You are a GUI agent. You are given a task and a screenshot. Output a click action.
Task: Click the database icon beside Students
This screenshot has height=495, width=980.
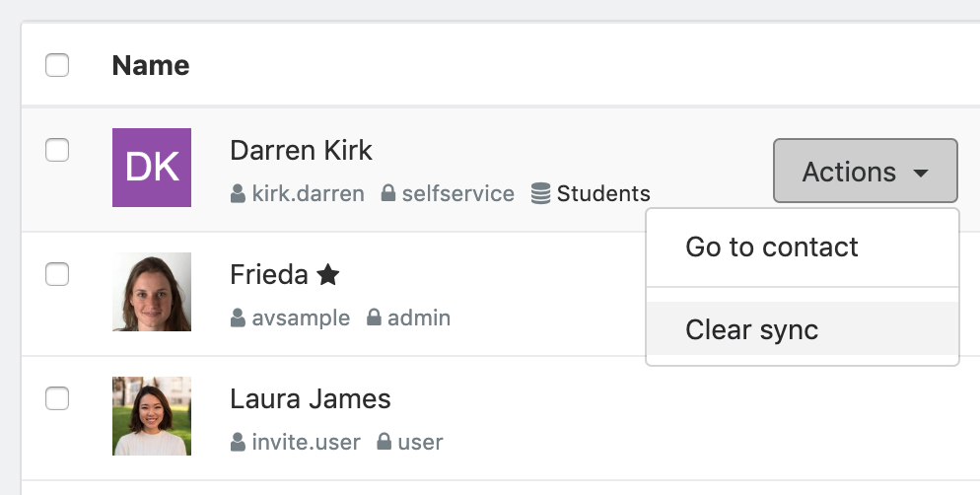[540, 193]
